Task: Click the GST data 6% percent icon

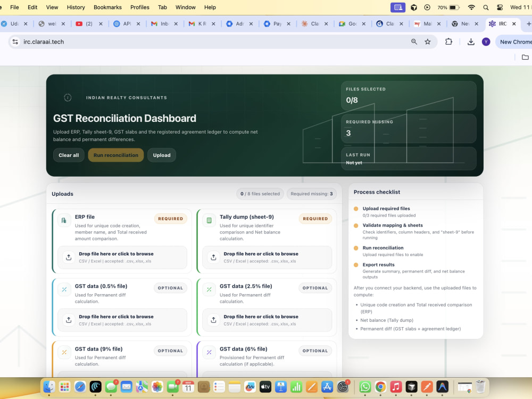Action: pyautogui.click(x=209, y=352)
